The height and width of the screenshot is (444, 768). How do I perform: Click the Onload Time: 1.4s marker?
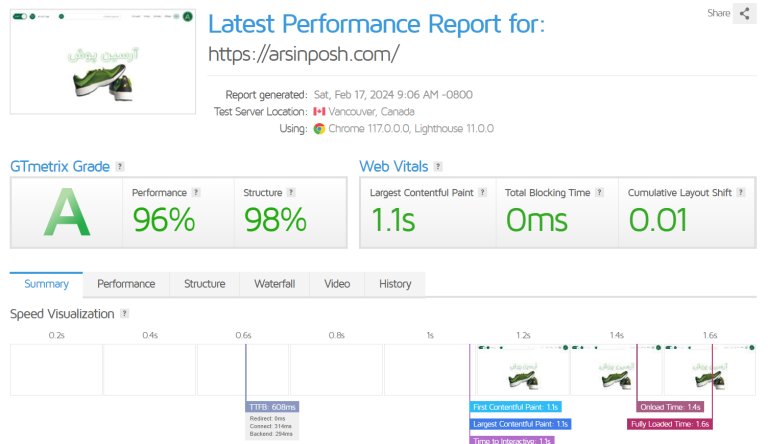670,407
